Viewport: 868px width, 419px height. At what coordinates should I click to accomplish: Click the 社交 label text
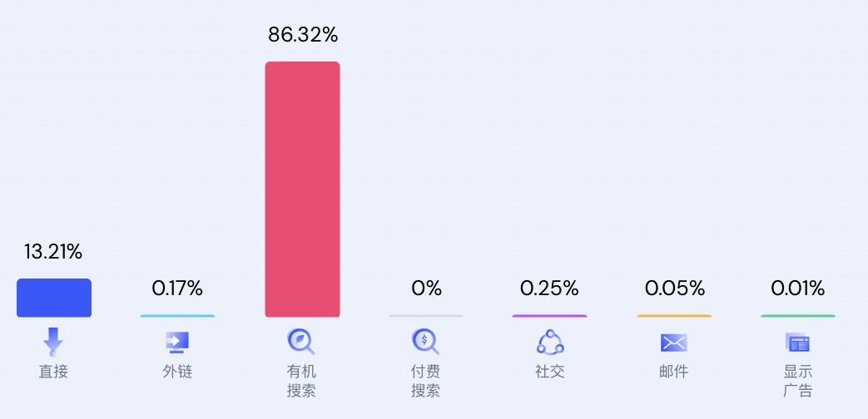[x=550, y=372]
